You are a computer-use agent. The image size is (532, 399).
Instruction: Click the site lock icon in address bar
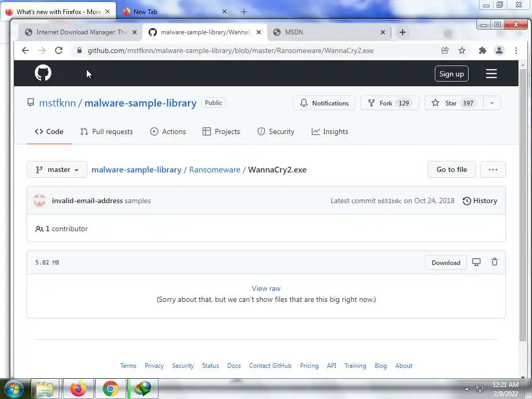point(79,50)
